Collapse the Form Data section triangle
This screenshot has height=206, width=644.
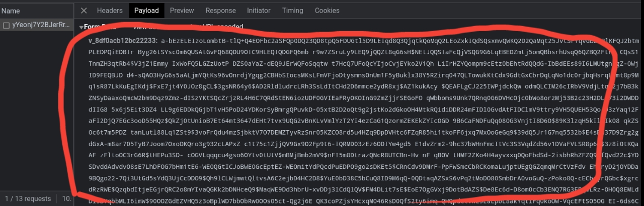tap(81, 27)
